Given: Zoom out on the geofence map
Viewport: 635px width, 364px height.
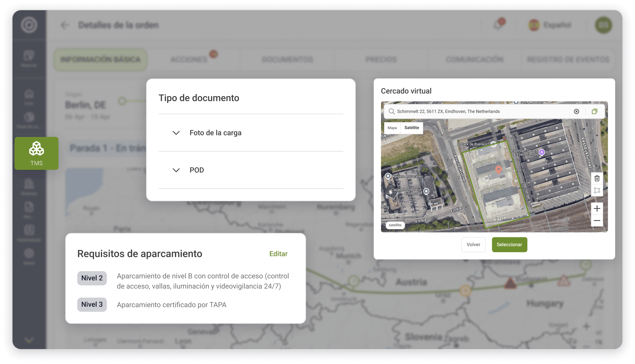Looking at the screenshot, I should 597,221.
